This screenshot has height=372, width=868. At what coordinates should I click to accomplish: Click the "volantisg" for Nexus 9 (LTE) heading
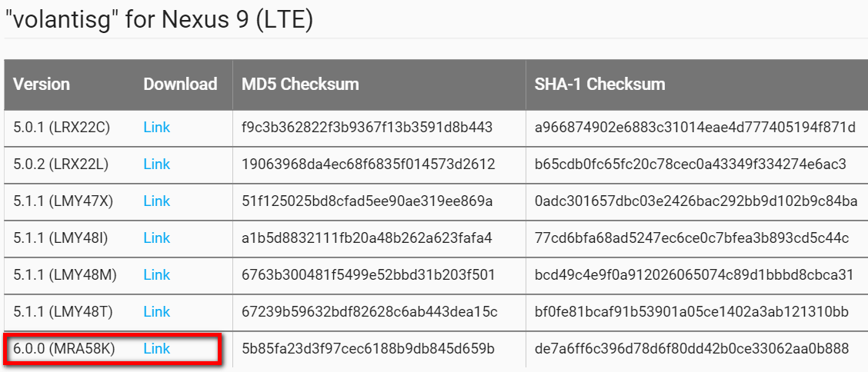[159, 21]
